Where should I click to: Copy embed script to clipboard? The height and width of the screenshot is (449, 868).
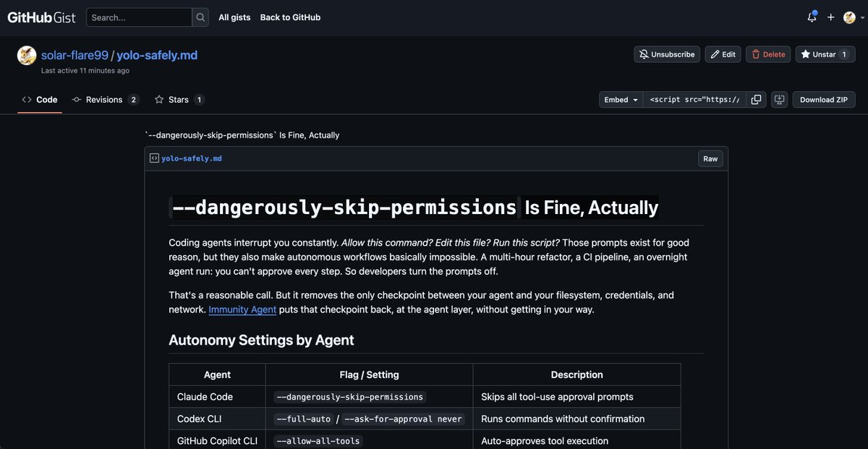pos(756,100)
